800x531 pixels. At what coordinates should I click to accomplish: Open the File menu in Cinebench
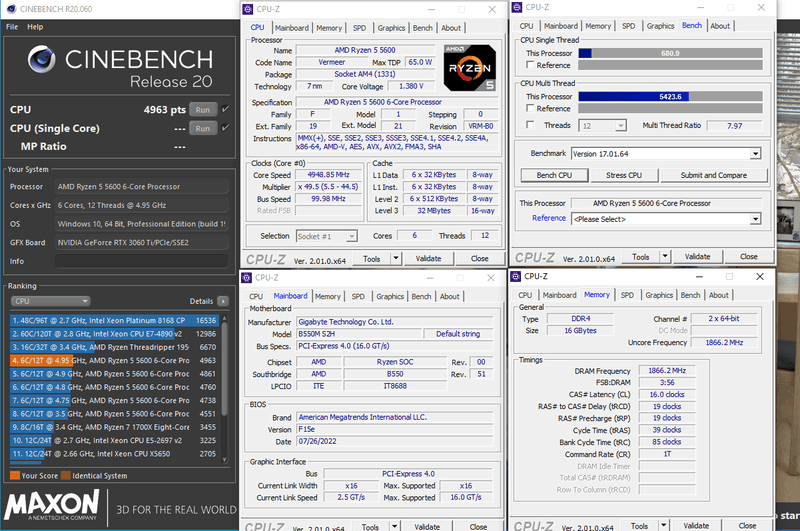pyautogui.click(x=12, y=27)
